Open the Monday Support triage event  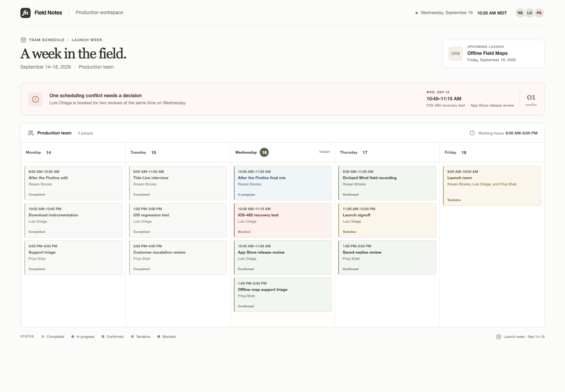click(x=73, y=258)
